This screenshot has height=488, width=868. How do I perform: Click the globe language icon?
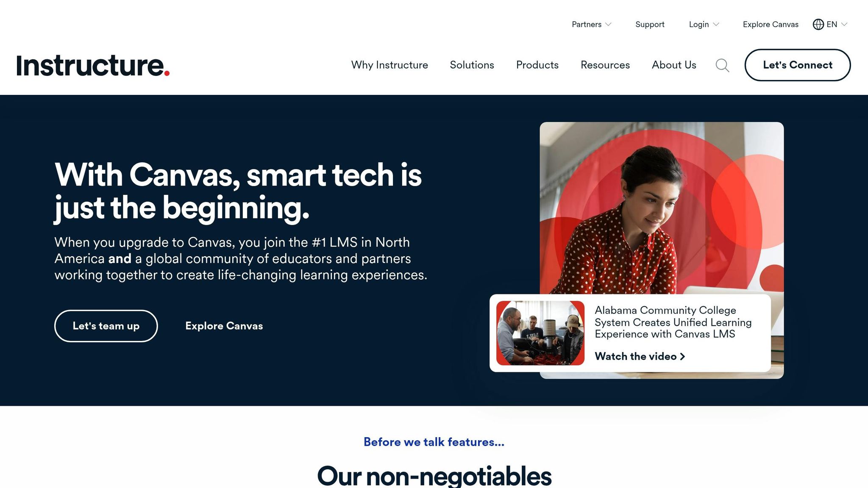818,25
